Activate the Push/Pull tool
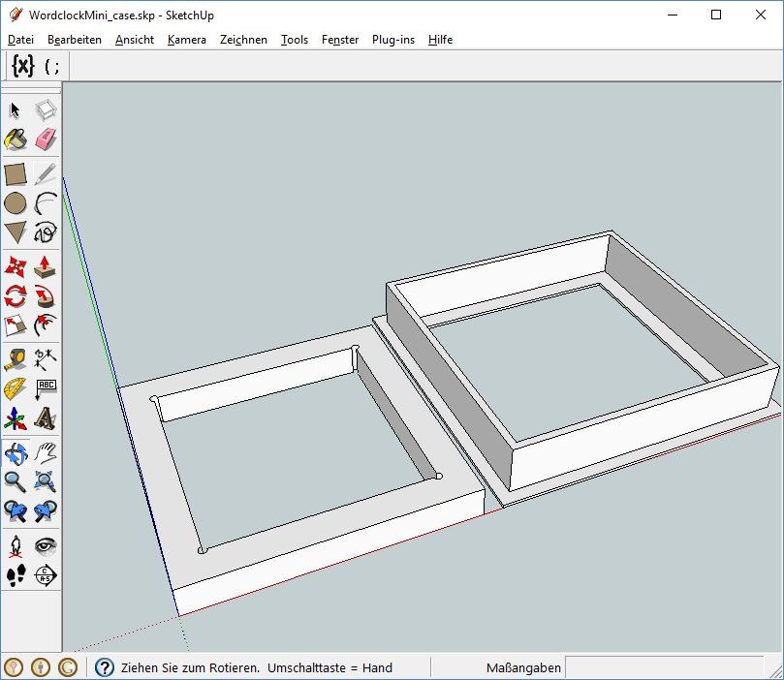Image resolution: width=784 pixels, height=680 pixels. coord(46,266)
